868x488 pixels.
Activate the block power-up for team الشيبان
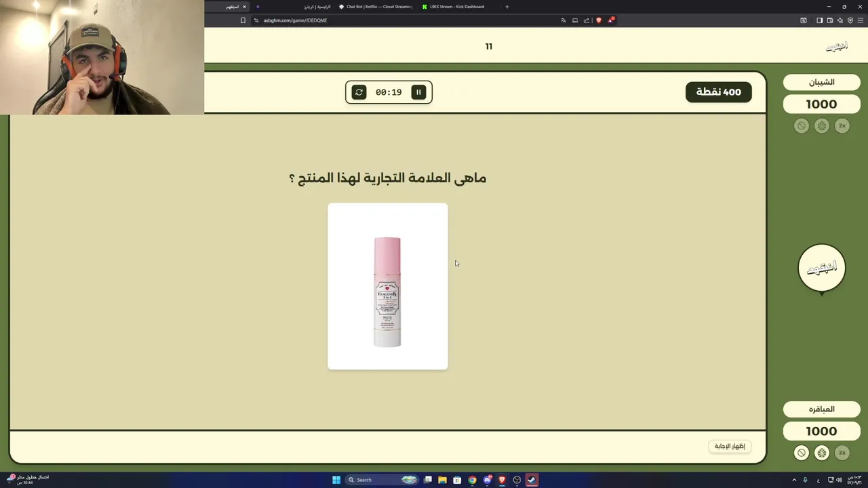(802, 125)
